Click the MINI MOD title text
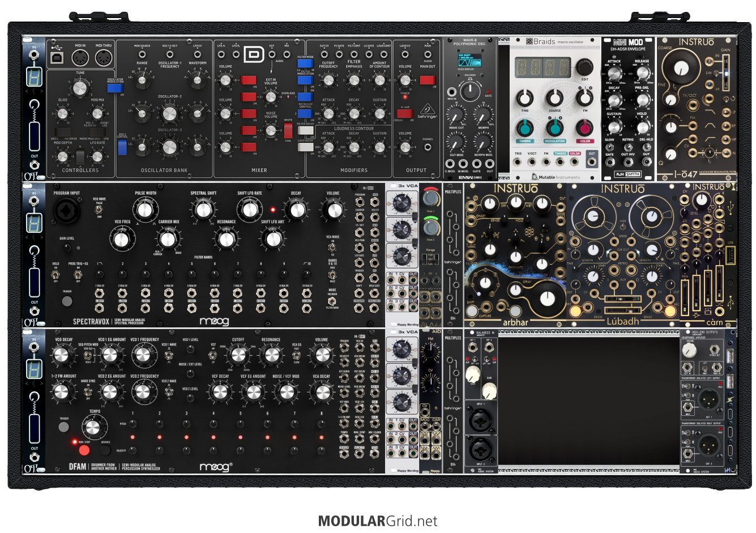756x533 pixels. 629,42
